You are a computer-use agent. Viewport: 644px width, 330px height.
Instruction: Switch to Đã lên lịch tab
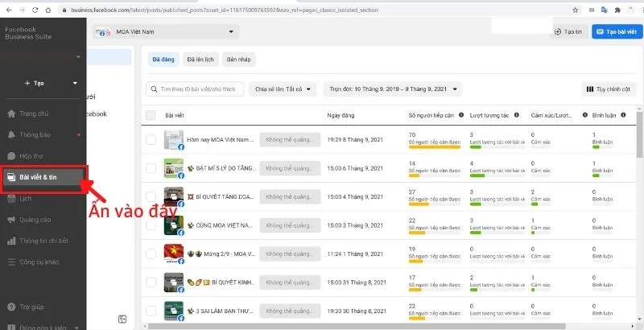(x=199, y=60)
